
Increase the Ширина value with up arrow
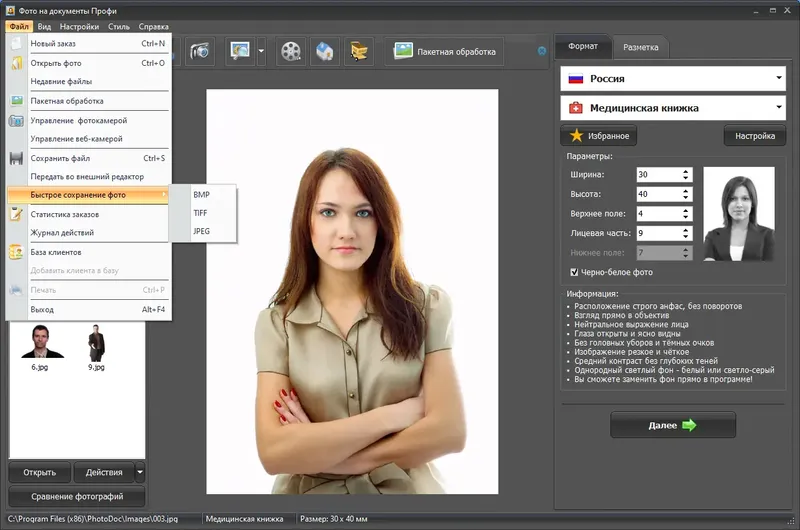[x=685, y=170]
